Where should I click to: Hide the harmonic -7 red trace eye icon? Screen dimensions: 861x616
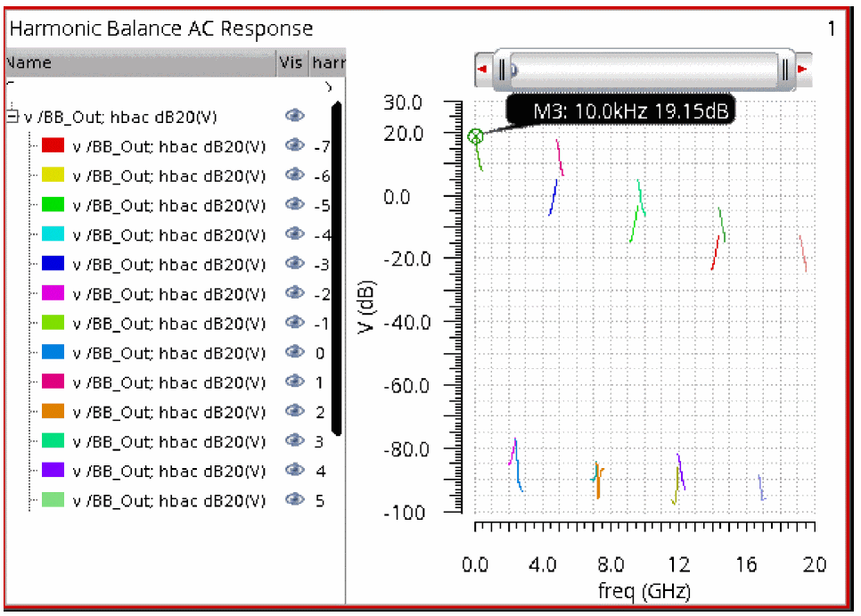pos(294,147)
